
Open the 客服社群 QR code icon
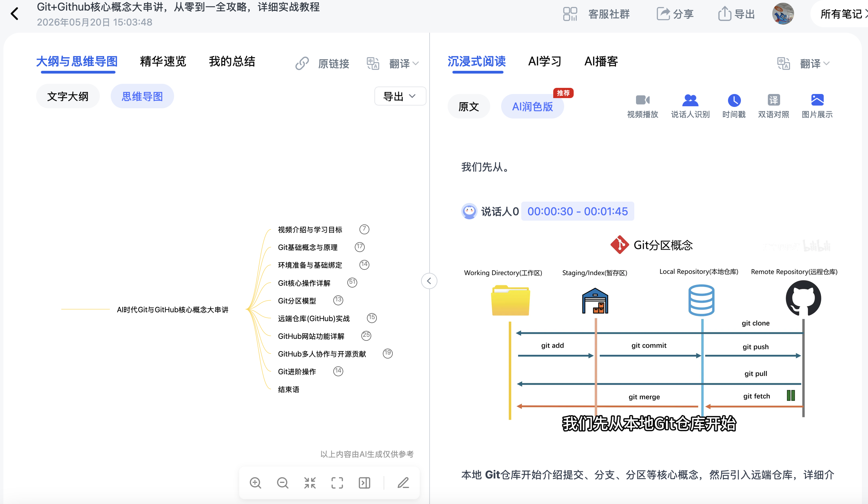[570, 14]
